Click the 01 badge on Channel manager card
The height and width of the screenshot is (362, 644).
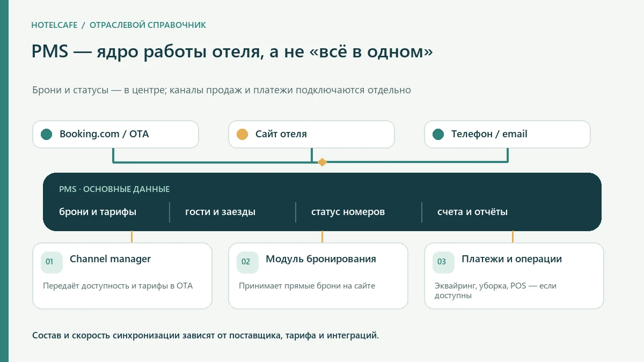coord(52,262)
